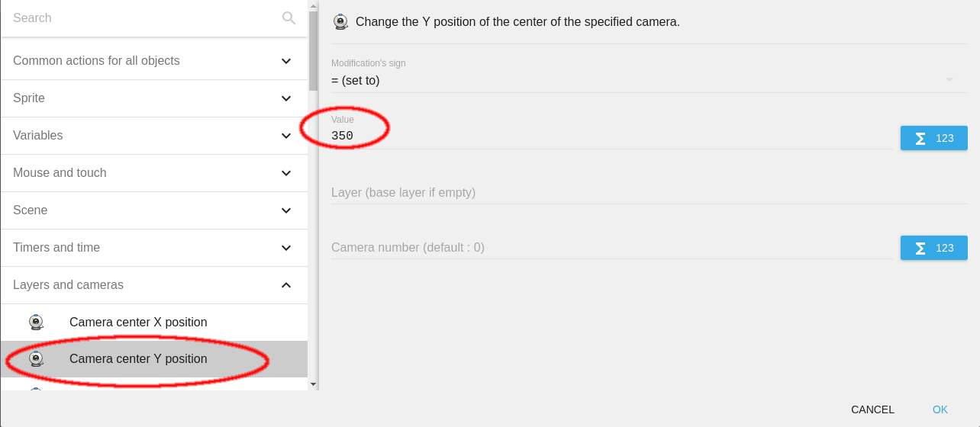Confirm with the OK button
980x427 pixels.
[x=940, y=409]
